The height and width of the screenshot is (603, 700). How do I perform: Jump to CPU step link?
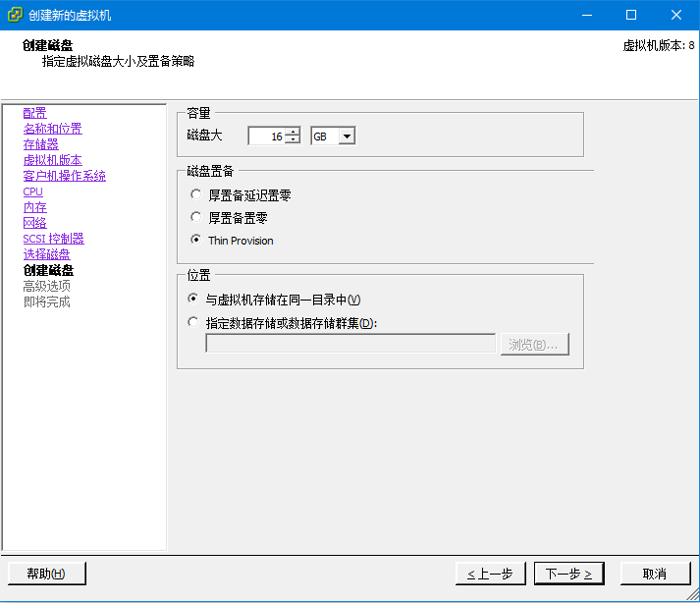[33, 192]
